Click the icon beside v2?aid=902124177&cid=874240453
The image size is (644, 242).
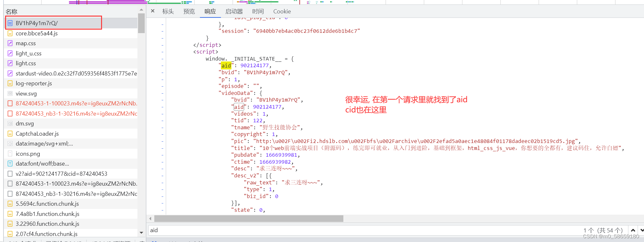pyautogui.click(x=10, y=174)
